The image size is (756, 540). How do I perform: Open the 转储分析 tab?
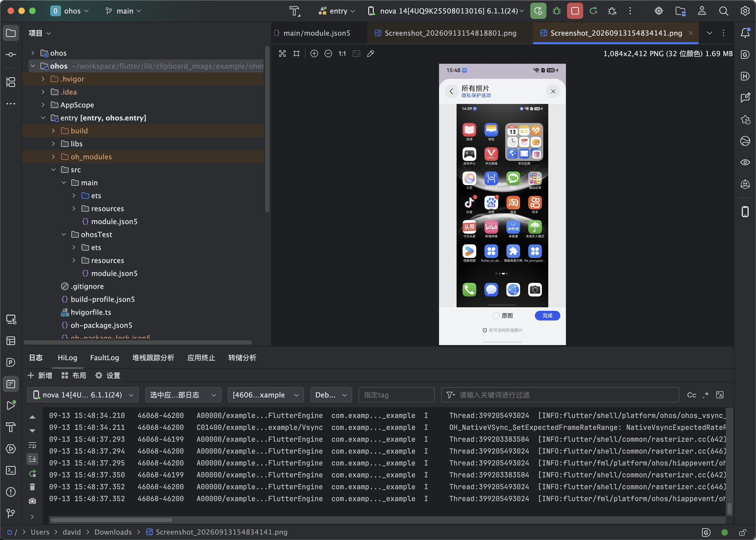[x=242, y=358]
